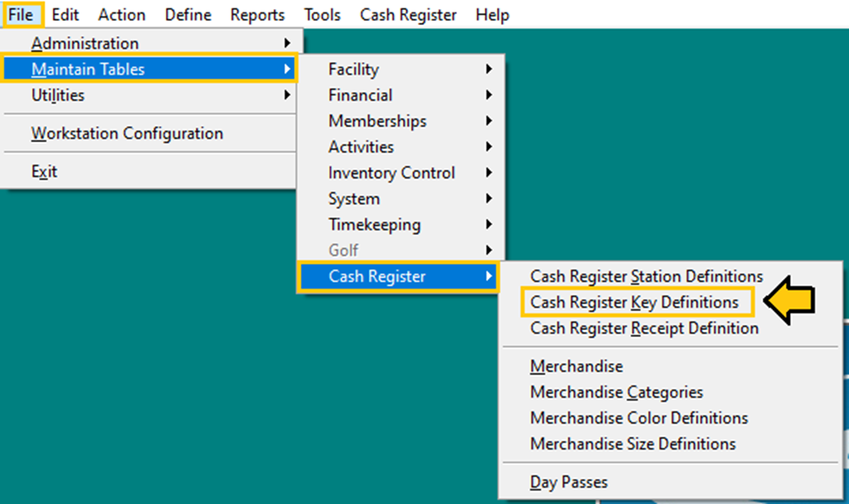The width and height of the screenshot is (849, 504).
Task: Expand the Memberships submenu
Action: tap(377, 121)
